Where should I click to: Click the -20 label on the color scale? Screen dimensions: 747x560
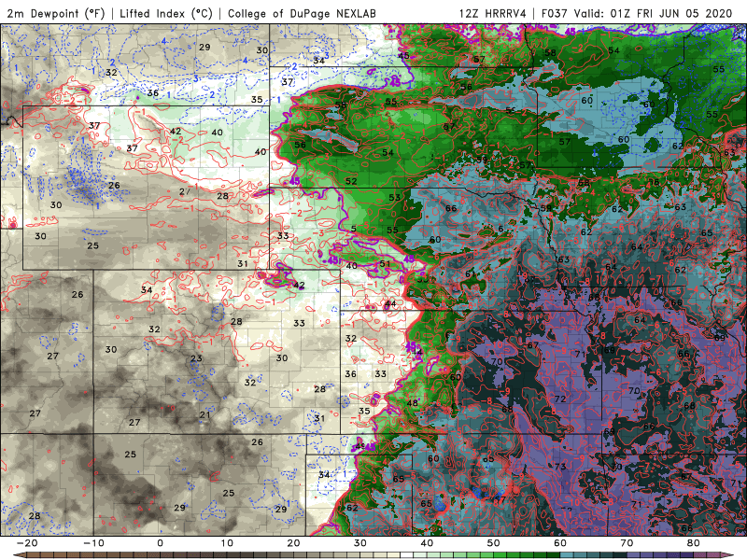click(x=26, y=543)
